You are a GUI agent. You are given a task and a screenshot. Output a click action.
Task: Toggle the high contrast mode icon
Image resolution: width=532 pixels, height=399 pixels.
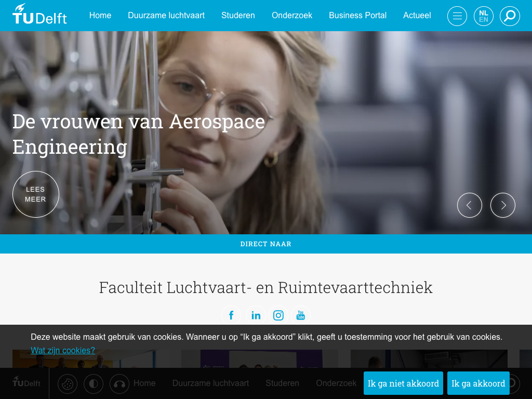(94, 384)
